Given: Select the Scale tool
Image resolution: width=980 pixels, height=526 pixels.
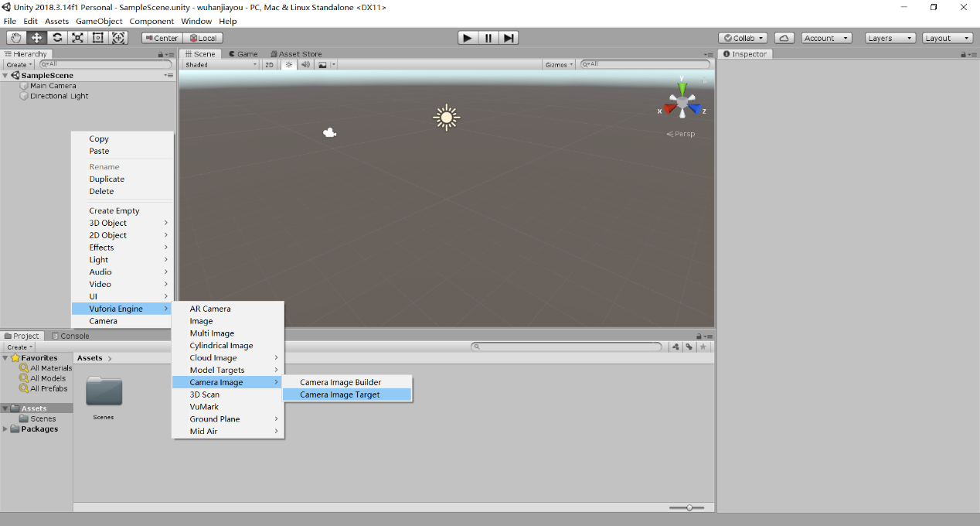Looking at the screenshot, I should tap(77, 38).
